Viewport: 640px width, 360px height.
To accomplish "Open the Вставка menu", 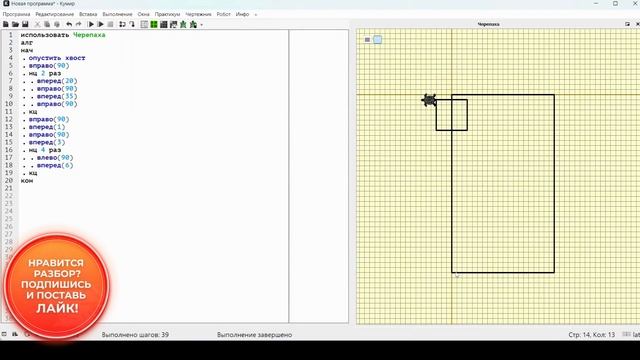I will pos(88,14).
